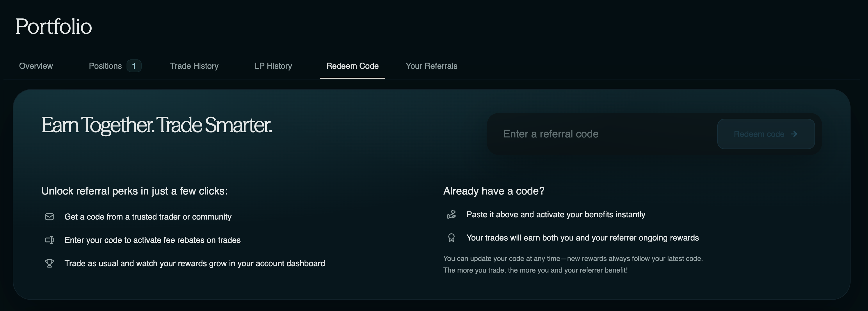Click the arrow icon inside Redeem code button
Screen dimensions: 868x311
point(794,134)
